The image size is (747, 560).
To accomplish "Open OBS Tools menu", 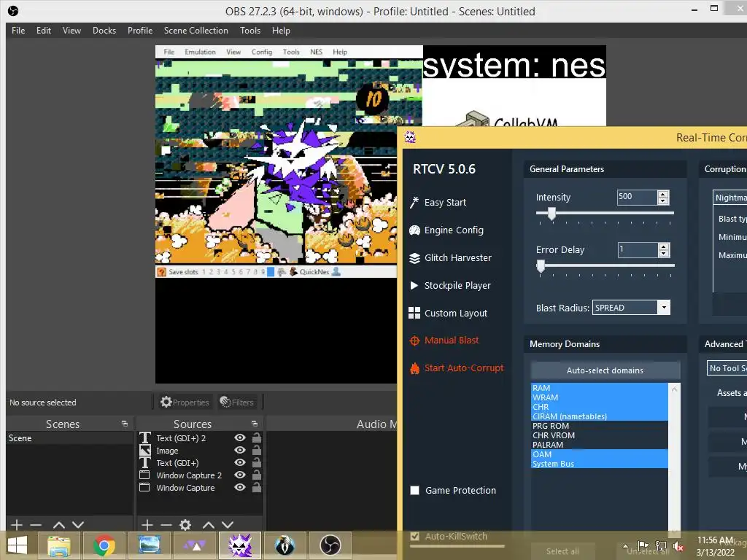I will point(250,31).
